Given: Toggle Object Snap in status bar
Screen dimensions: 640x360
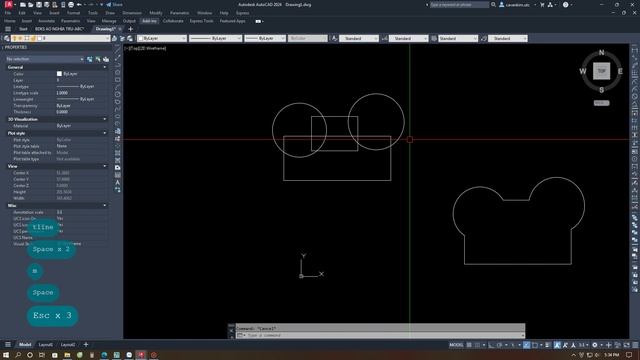Looking at the screenshot, I should point(535,345).
